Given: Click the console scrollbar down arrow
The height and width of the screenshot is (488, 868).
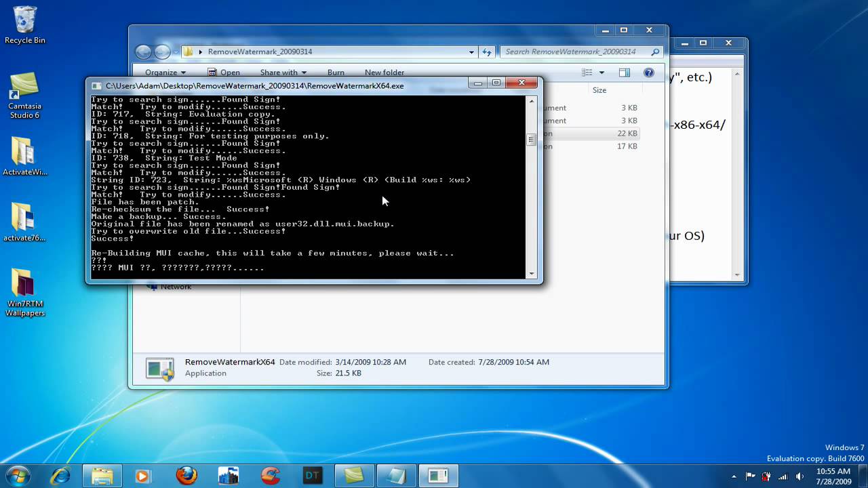Looking at the screenshot, I should point(532,273).
